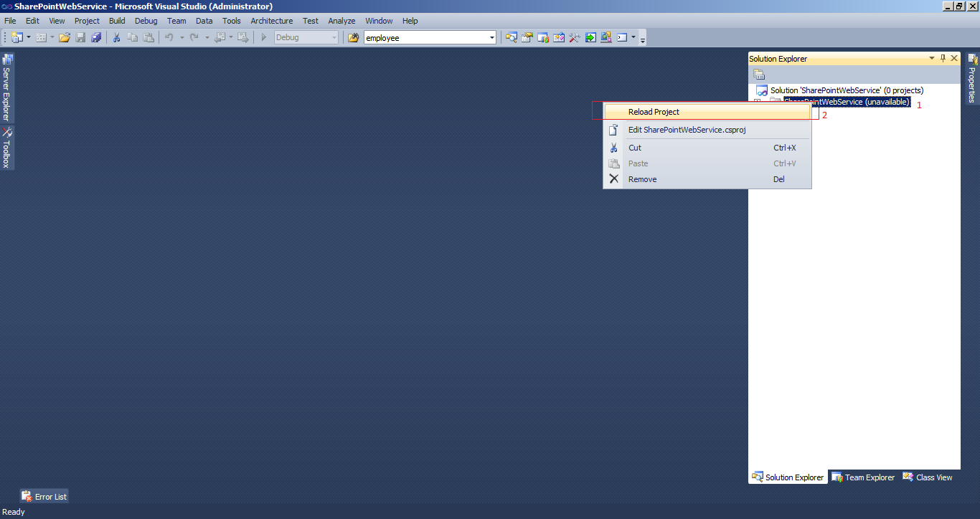
Task: Click the Add New Item toolbar icon
Action: tap(42, 37)
